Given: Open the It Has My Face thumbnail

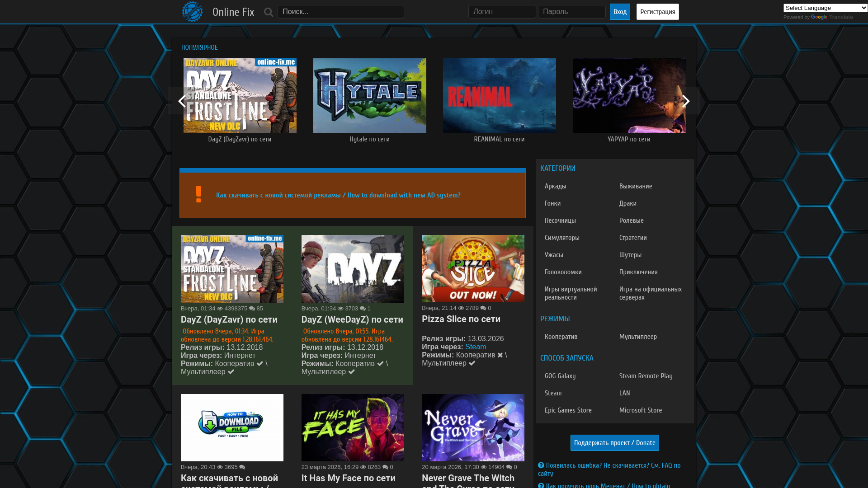Looking at the screenshot, I should click(353, 427).
